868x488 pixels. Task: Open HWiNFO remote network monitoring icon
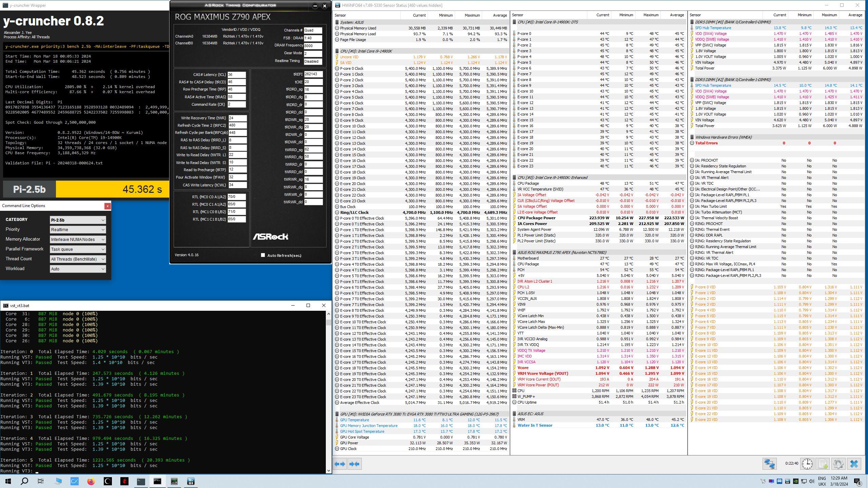(x=769, y=464)
